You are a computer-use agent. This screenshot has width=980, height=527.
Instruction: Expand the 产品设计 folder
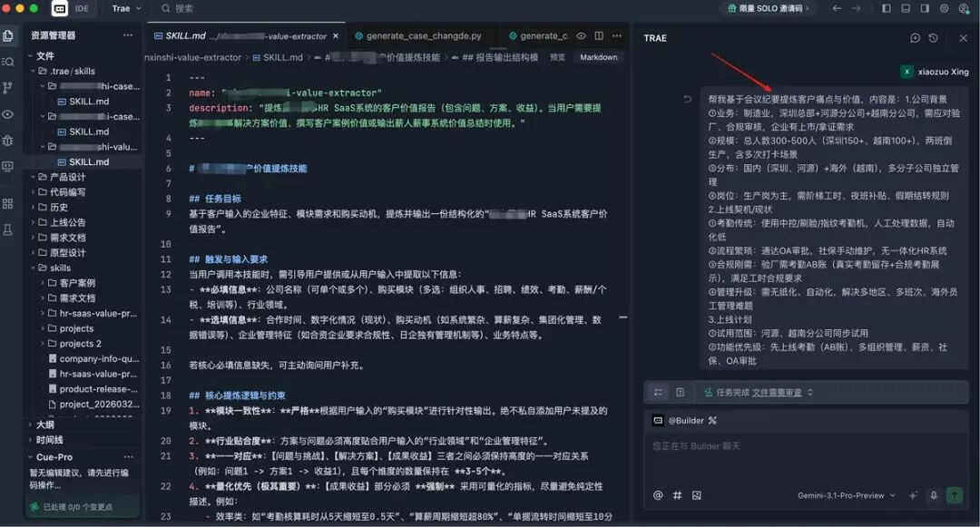click(x=66, y=177)
